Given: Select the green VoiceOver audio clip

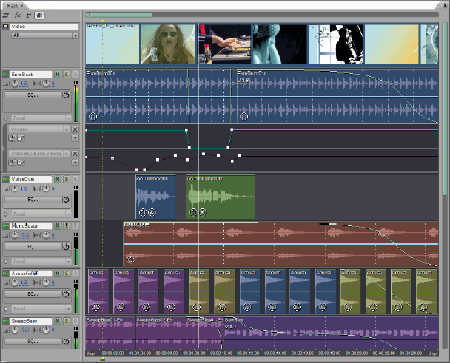Looking at the screenshot, I should (220, 197).
